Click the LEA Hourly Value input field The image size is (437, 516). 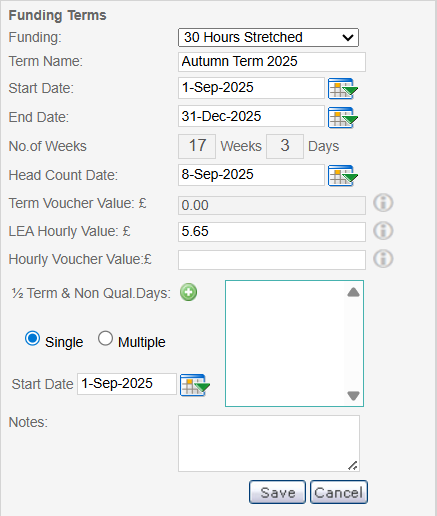272,232
